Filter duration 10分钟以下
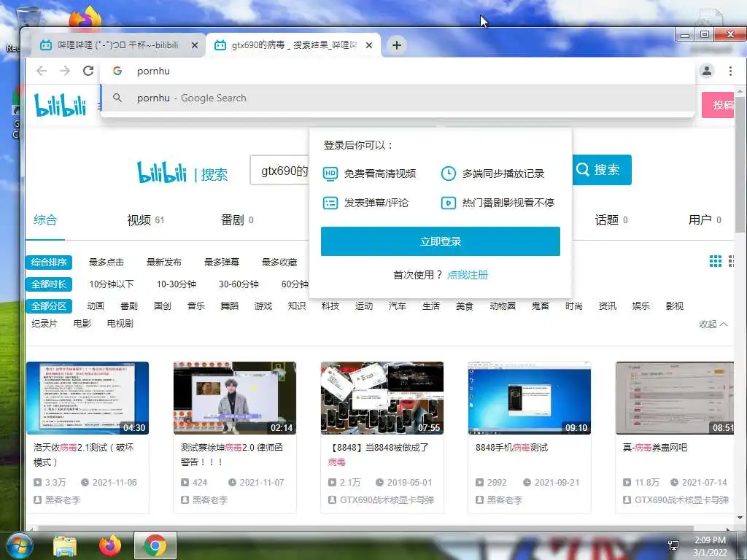The width and height of the screenshot is (747, 560). [x=112, y=284]
